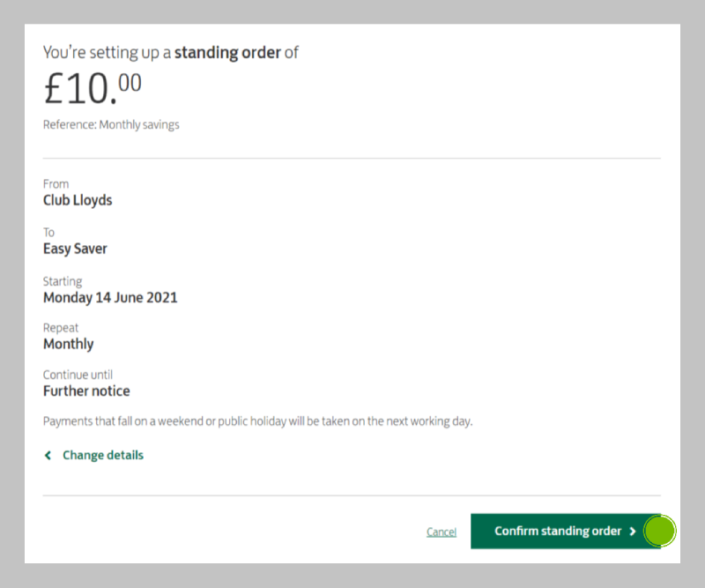705x588 pixels.
Task: Click the 'Further notice' value
Action: [x=86, y=391]
